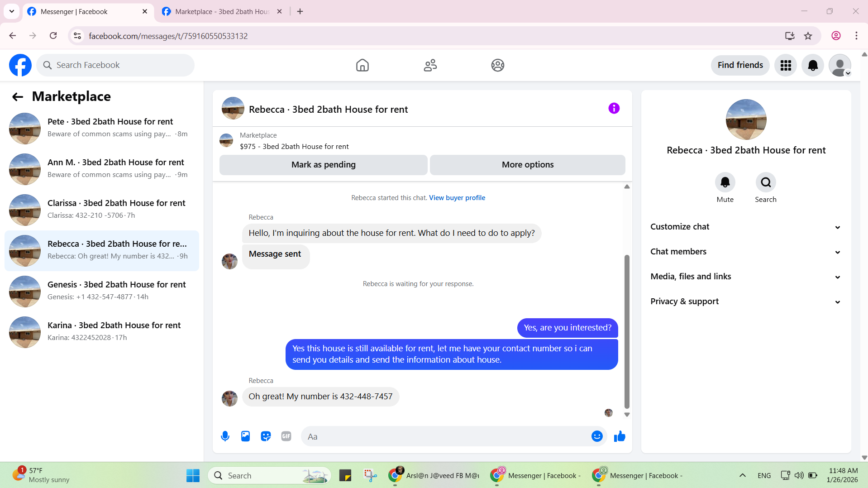Screen dimensions: 868x488
Task: Click the More options button
Action: tap(527, 165)
